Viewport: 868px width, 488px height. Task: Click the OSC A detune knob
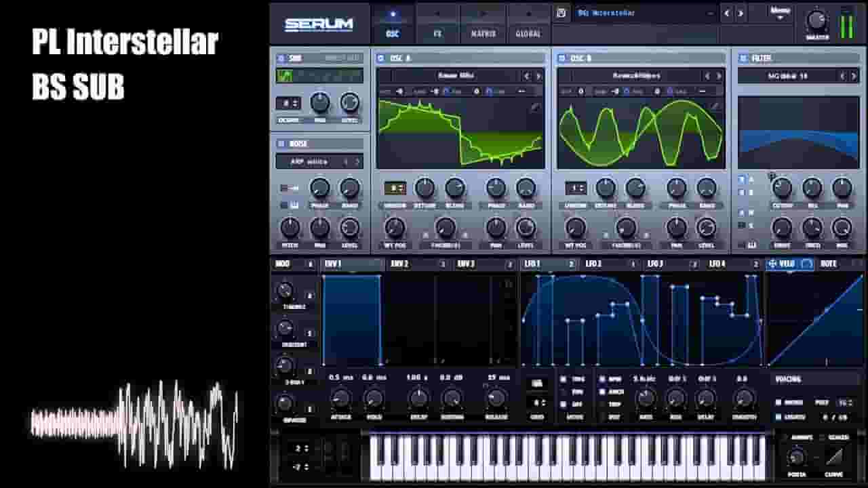pyautogui.click(x=425, y=188)
